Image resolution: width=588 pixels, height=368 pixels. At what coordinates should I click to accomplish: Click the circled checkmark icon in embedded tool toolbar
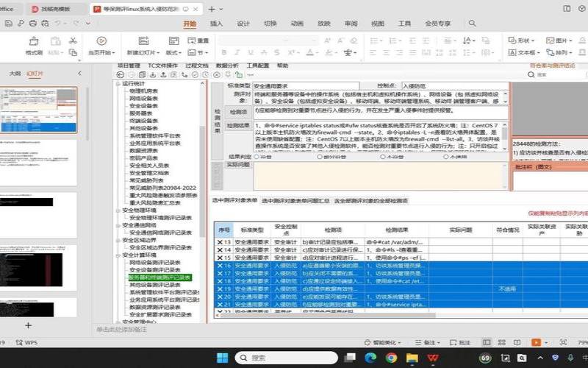pos(195,75)
